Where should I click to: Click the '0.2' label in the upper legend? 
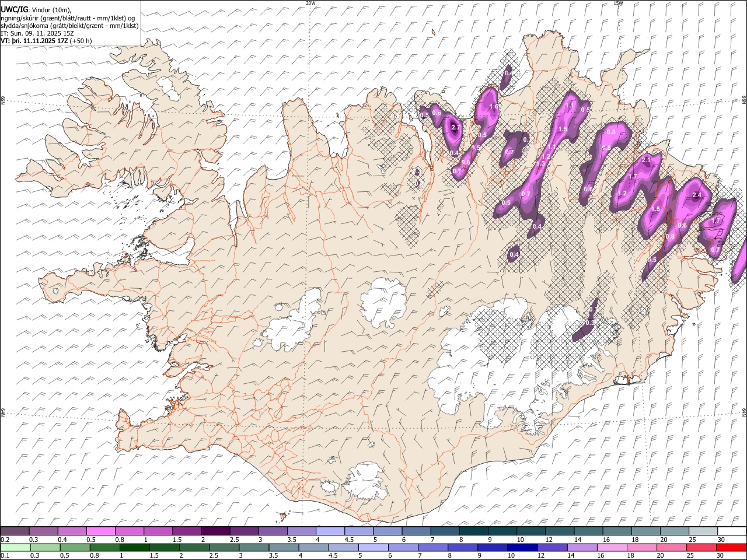coord(4,540)
